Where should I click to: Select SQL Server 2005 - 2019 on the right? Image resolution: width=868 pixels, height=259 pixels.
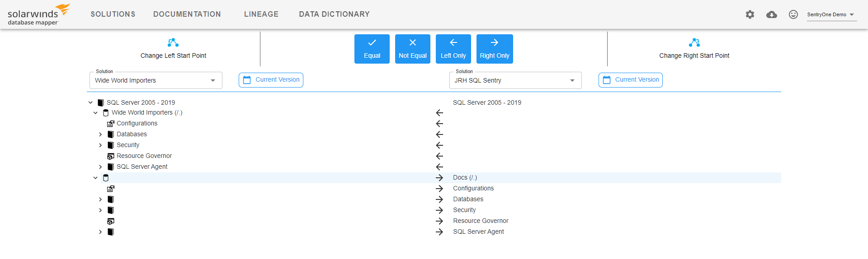click(x=487, y=103)
